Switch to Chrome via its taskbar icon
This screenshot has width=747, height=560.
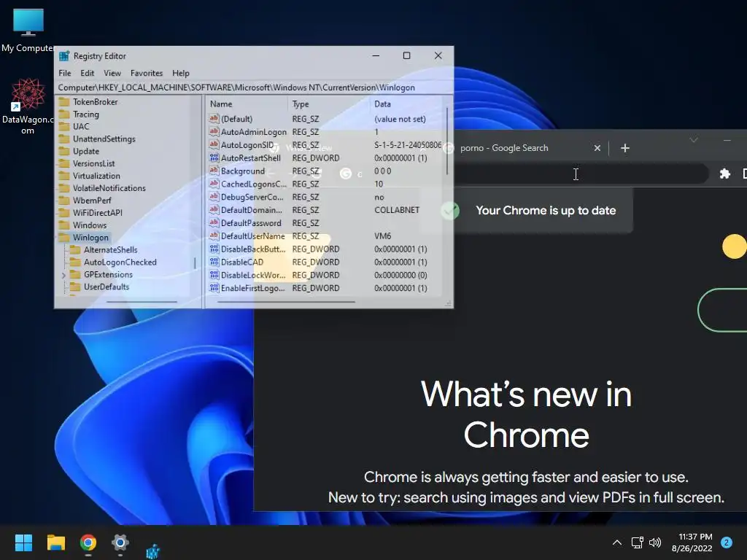tap(88, 542)
